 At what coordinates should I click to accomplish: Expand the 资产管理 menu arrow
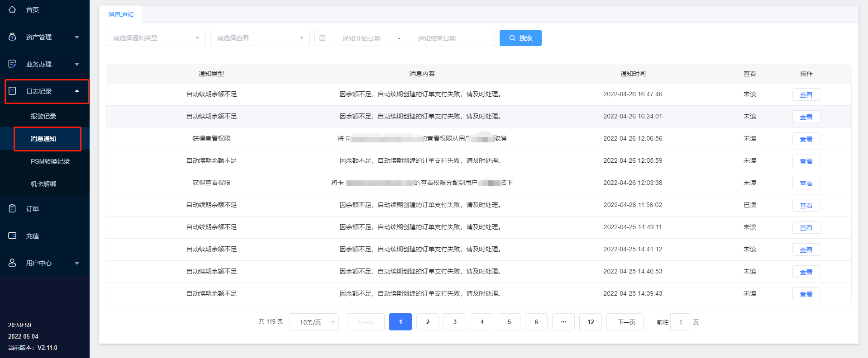coord(77,37)
